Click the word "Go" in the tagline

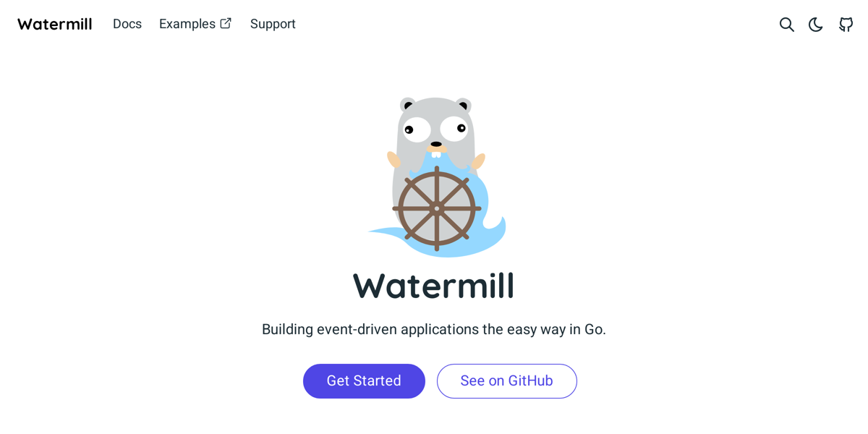[593, 329]
